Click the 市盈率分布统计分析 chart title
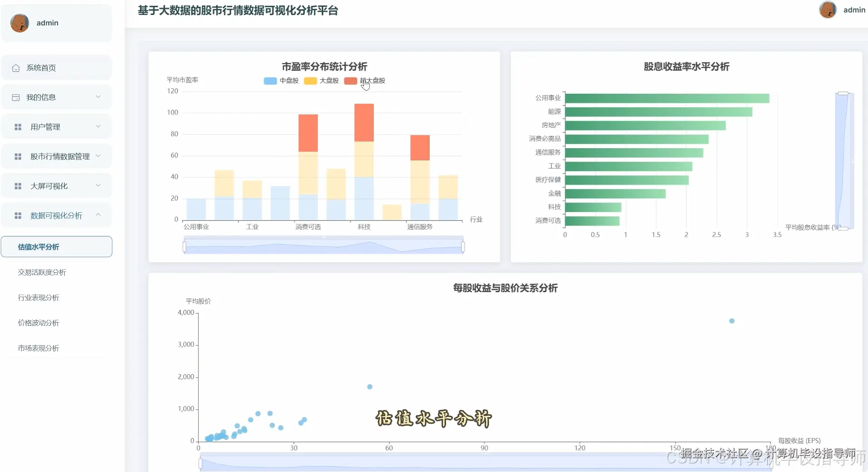The height and width of the screenshot is (472, 868). 325,67
